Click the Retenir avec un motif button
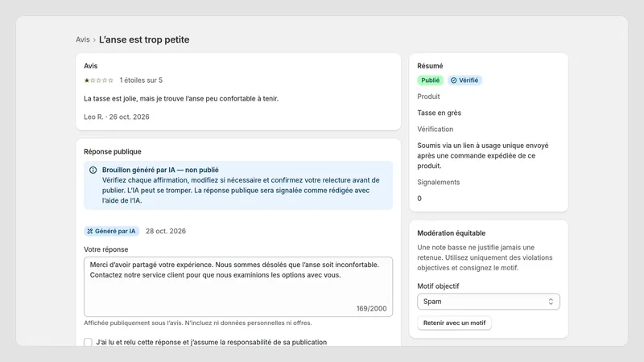Viewport: 644px width, 362px height. (454, 323)
